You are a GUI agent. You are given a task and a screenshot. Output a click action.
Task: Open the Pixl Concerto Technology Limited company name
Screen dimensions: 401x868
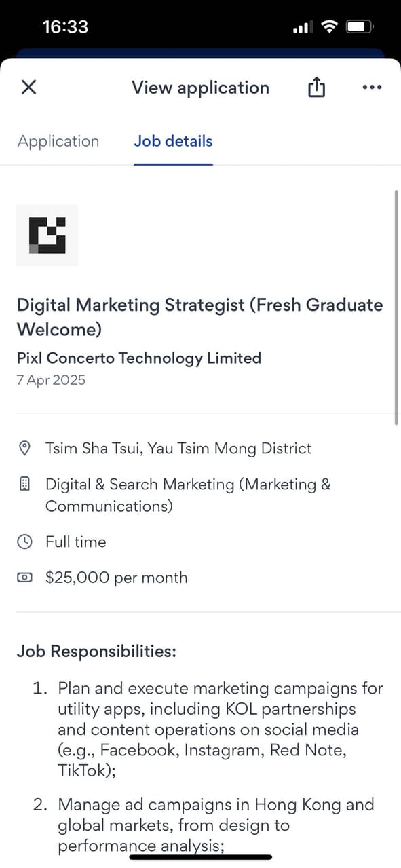pyautogui.click(x=138, y=358)
